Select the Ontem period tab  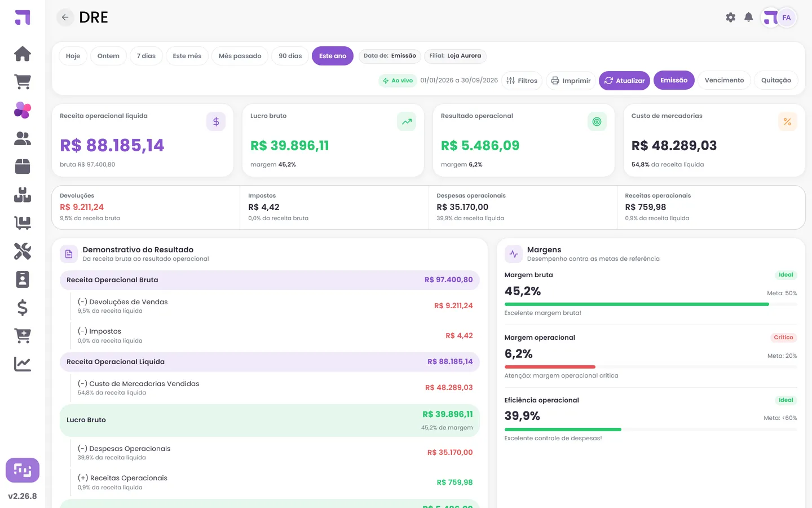coord(108,56)
